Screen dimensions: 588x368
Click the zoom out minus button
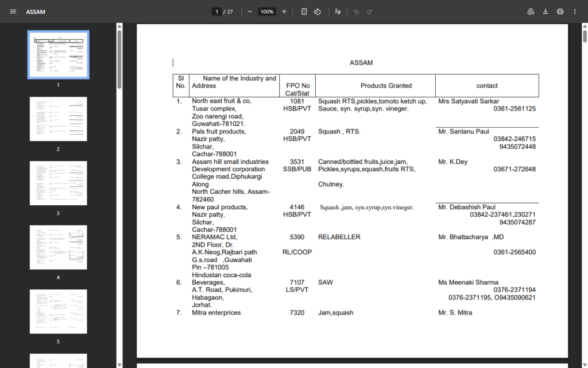point(250,11)
